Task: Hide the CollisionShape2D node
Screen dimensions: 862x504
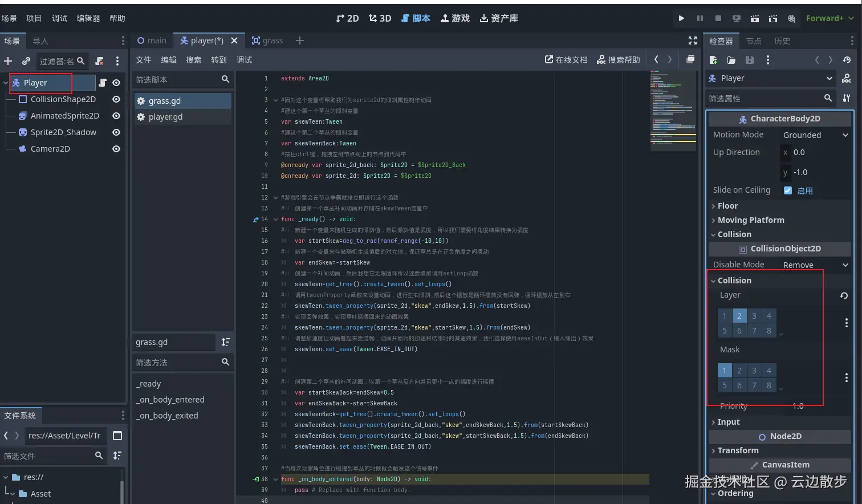Action: (116, 99)
